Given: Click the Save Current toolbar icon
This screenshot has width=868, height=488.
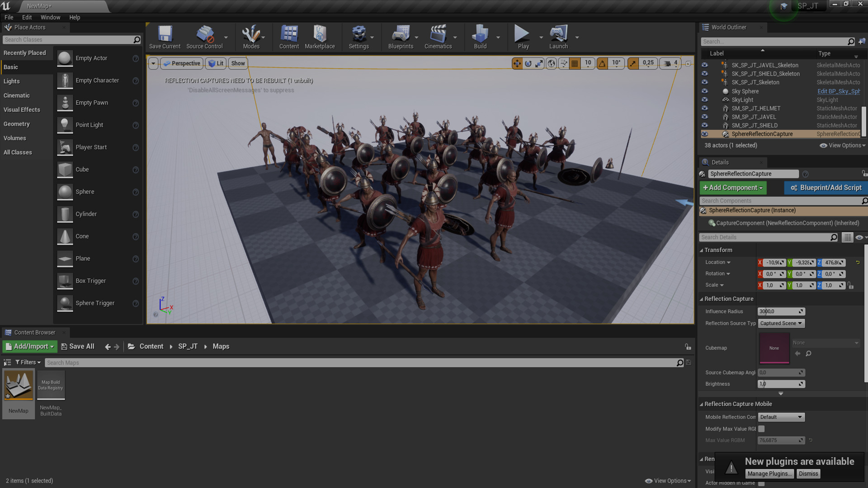Looking at the screenshot, I should click(165, 37).
